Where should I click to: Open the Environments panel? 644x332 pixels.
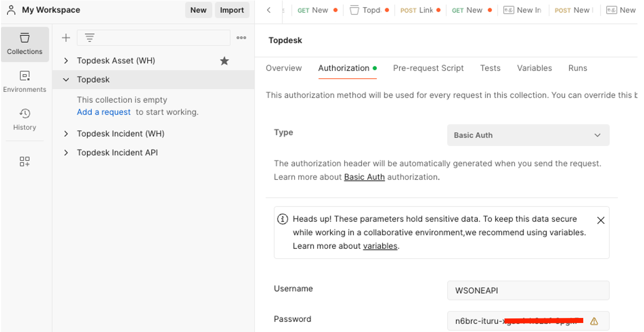(x=25, y=82)
